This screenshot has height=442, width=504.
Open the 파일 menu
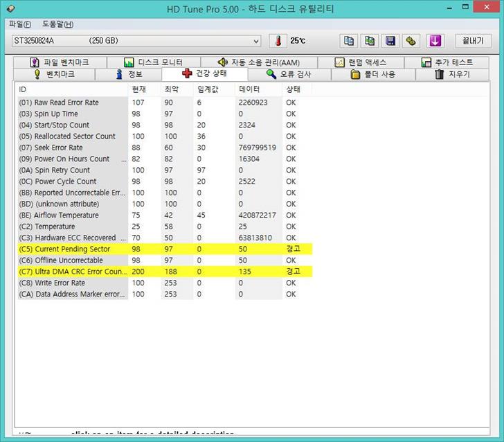point(19,24)
